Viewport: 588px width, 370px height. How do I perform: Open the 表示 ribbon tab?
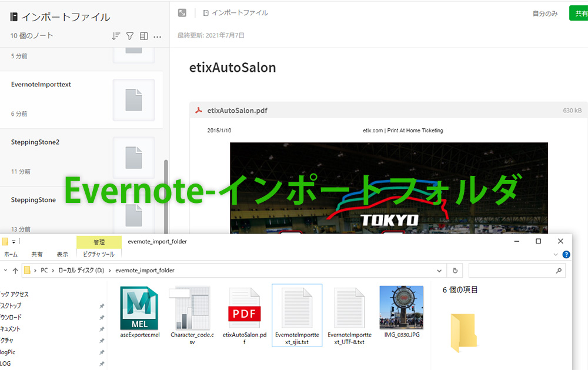pos(62,255)
